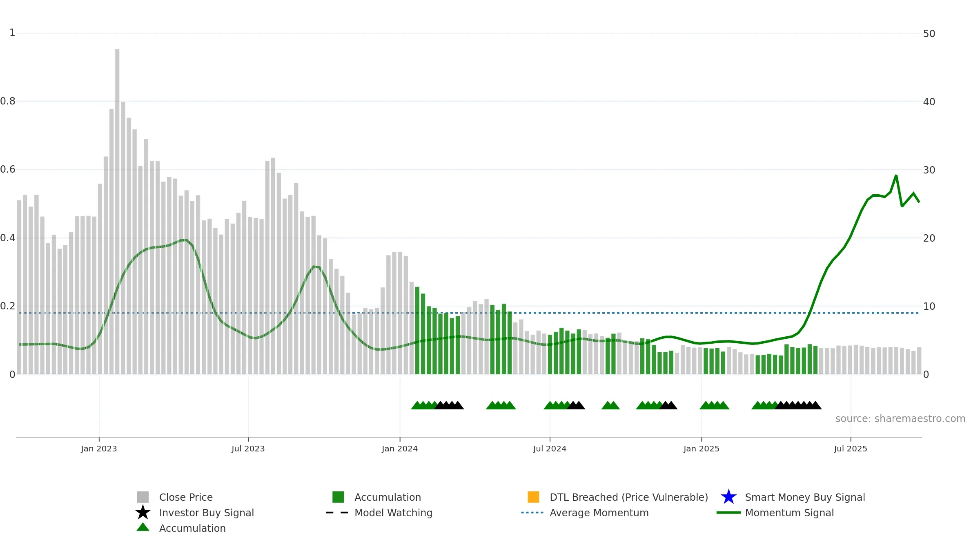
Task: Click the source: sharemaestro.com text
Action: pyautogui.click(x=900, y=419)
